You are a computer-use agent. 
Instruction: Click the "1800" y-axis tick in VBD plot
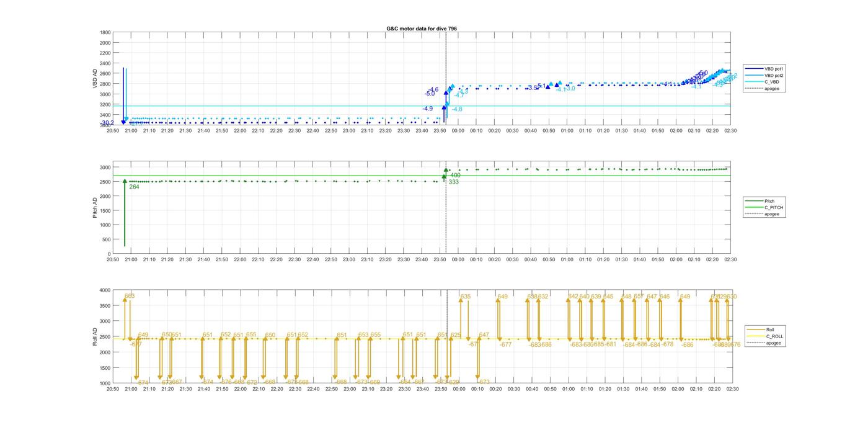click(x=105, y=32)
